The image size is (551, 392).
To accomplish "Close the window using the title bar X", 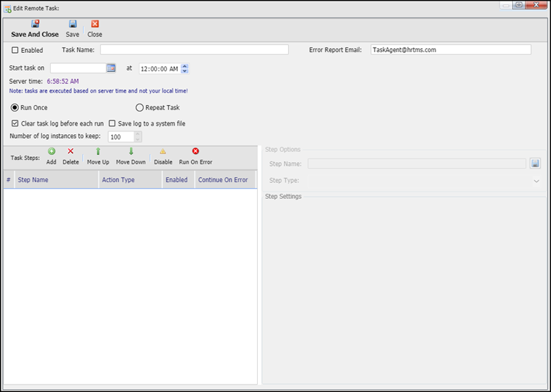I will point(536,5).
